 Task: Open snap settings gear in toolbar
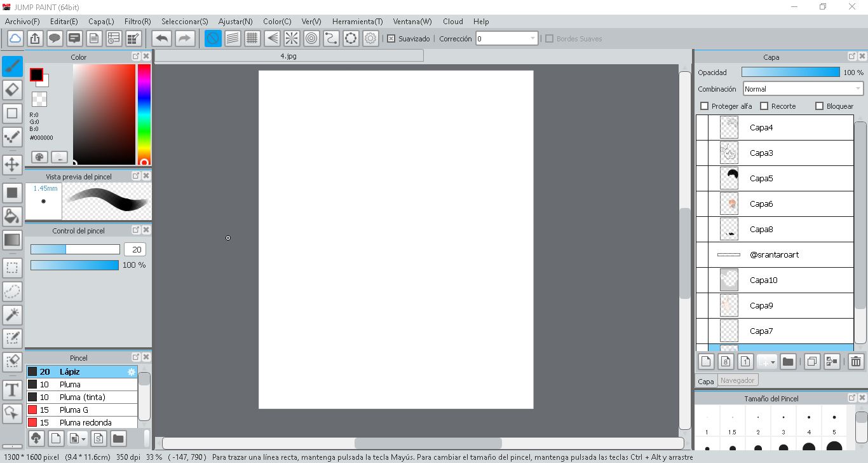[x=370, y=39]
